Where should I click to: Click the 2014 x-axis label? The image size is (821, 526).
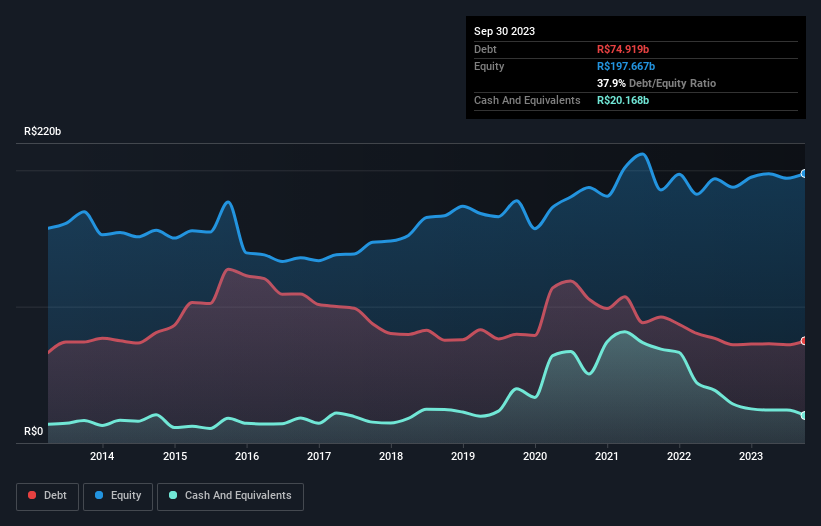pos(102,456)
